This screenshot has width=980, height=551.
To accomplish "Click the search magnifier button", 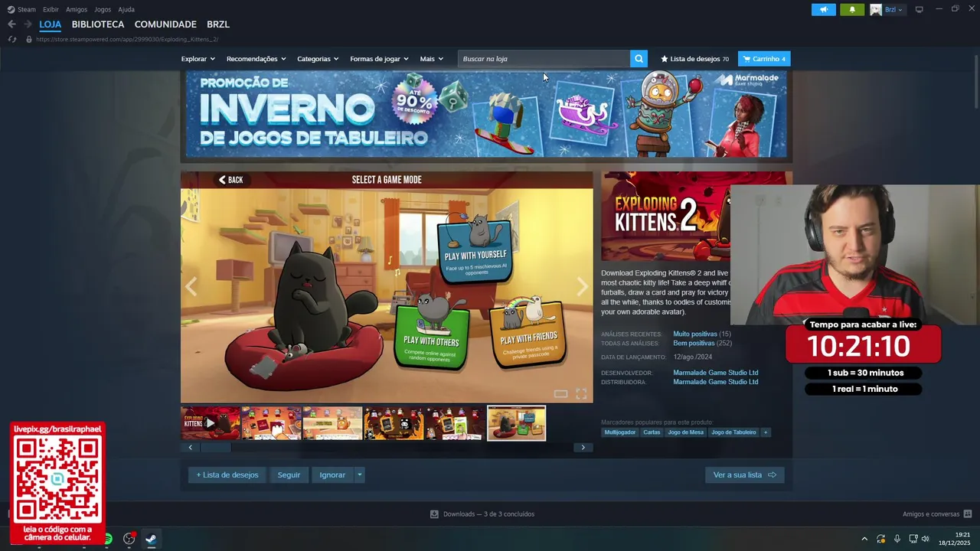I will pyautogui.click(x=639, y=59).
